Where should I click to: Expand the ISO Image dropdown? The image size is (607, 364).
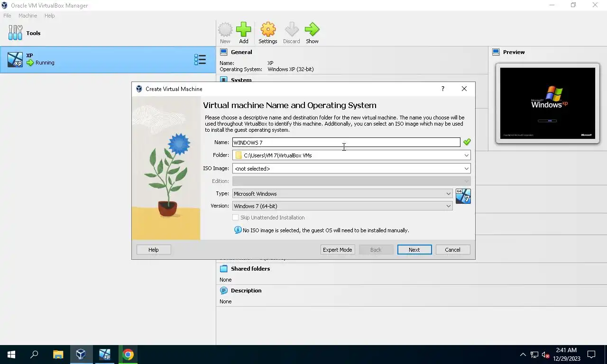point(467,169)
